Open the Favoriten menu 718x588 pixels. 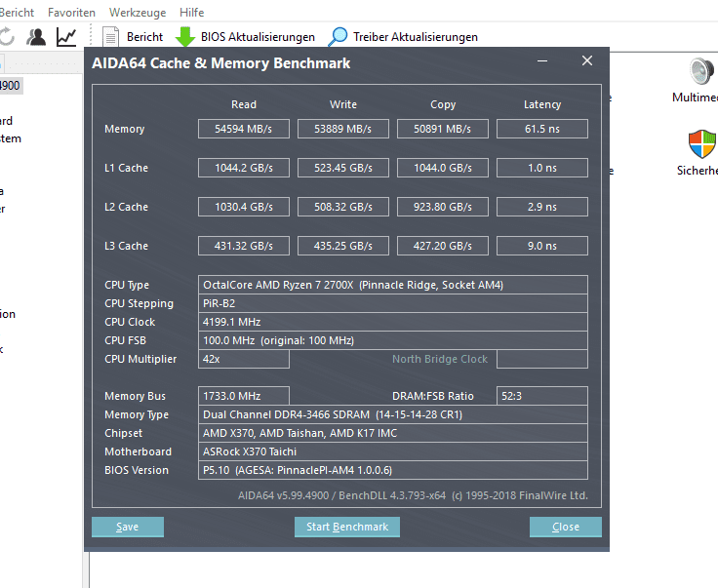point(71,13)
